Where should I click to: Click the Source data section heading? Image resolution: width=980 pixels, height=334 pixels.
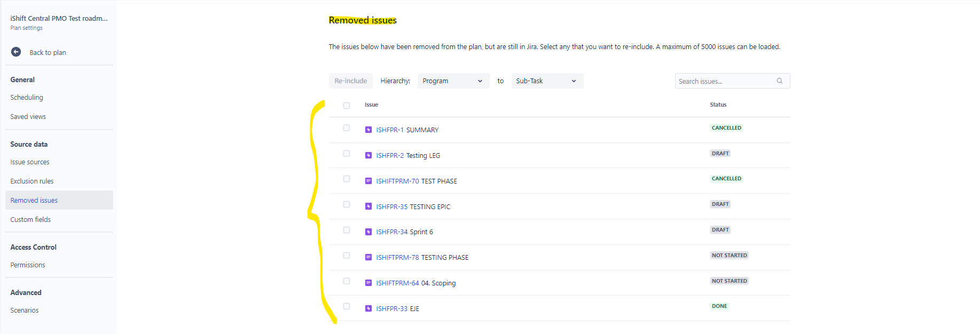point(29,144)
